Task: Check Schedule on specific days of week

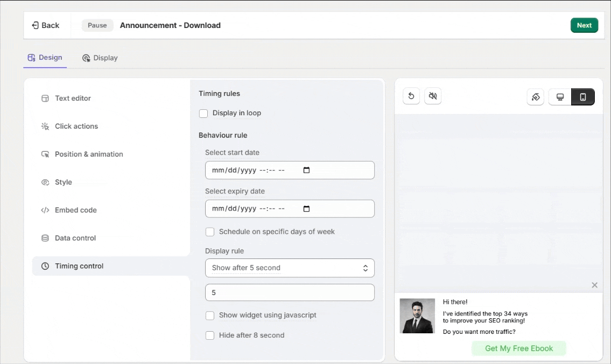Action: pyautogui.click(x=210, y=232)
